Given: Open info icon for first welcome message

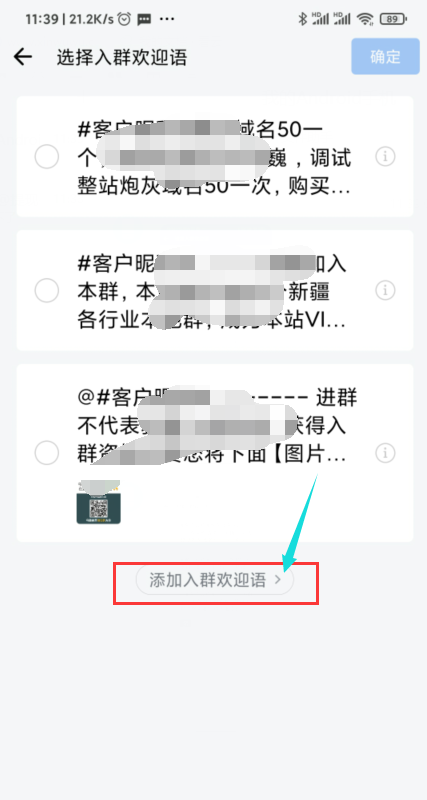Looking at the screenshot, I should (386, 157).
